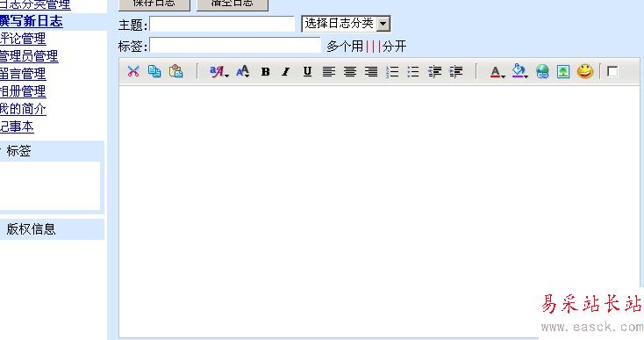Image resolution: width=644 pixels, height=340 pixels.
Task: Click inside the blog content editor area
Action: (379, 212)
